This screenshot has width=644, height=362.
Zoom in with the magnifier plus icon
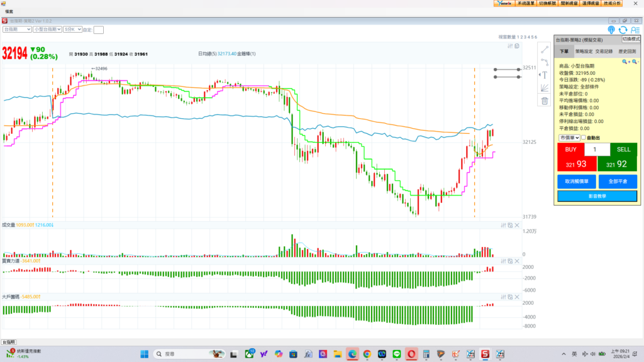(625, 62)
